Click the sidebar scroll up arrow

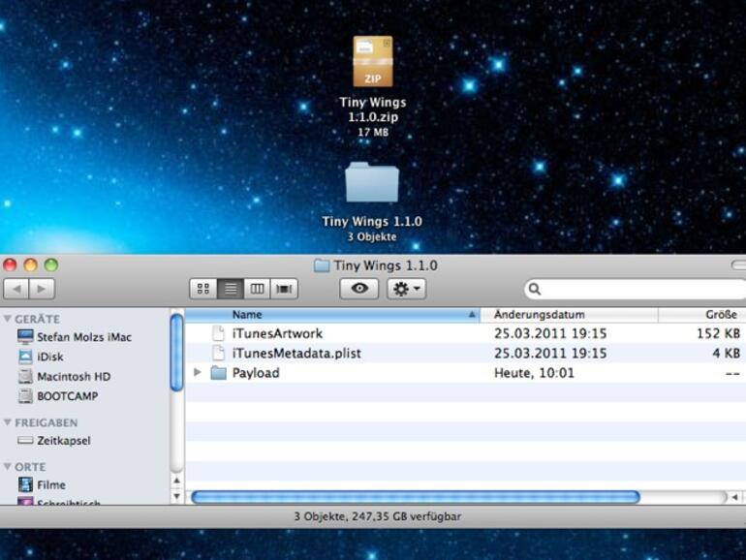click(x=176, y=481)
